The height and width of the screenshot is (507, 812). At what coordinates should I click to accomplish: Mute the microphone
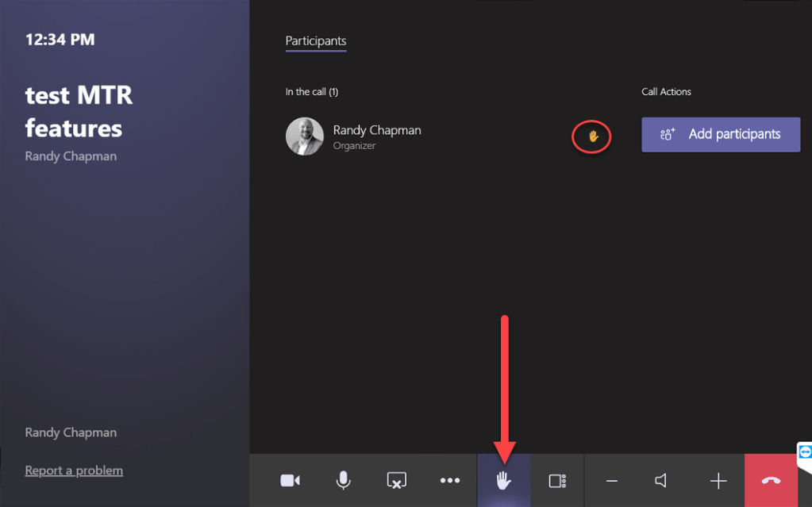point(343,481)
